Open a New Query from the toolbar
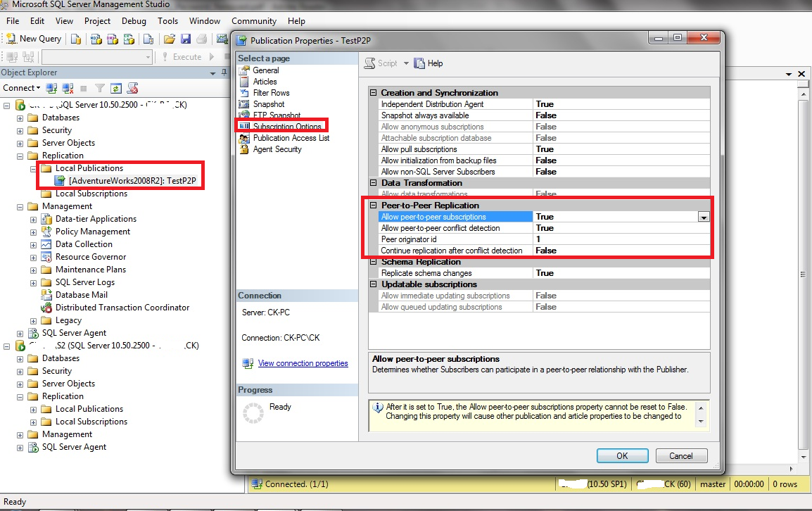Image resolution: width=812 pixels, height=511 pixels. (33, 39)
